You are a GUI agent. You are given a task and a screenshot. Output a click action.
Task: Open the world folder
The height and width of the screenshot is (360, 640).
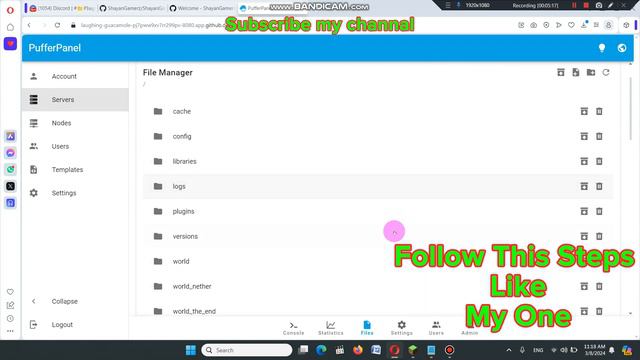coord(378,261)
